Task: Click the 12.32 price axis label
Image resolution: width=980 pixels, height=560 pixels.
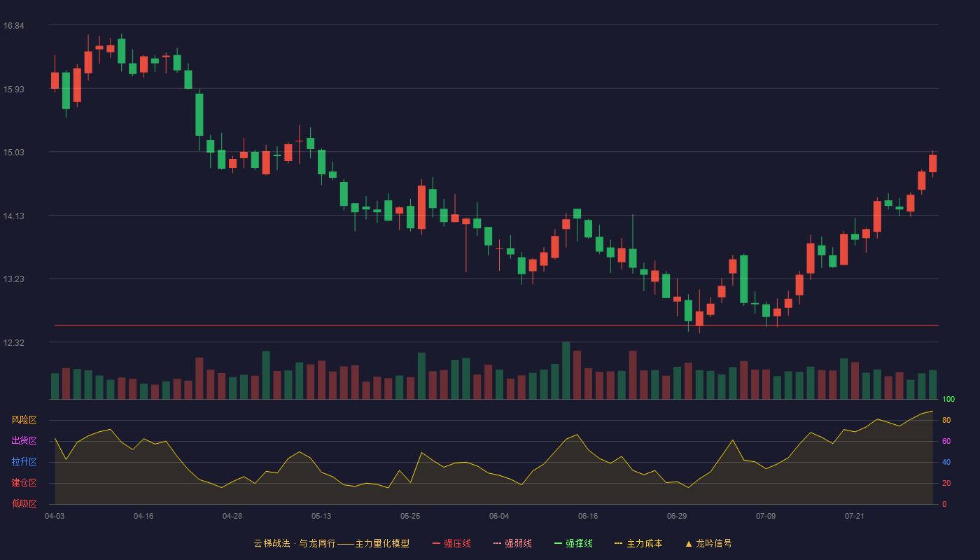Action: (x=13, y=343)
